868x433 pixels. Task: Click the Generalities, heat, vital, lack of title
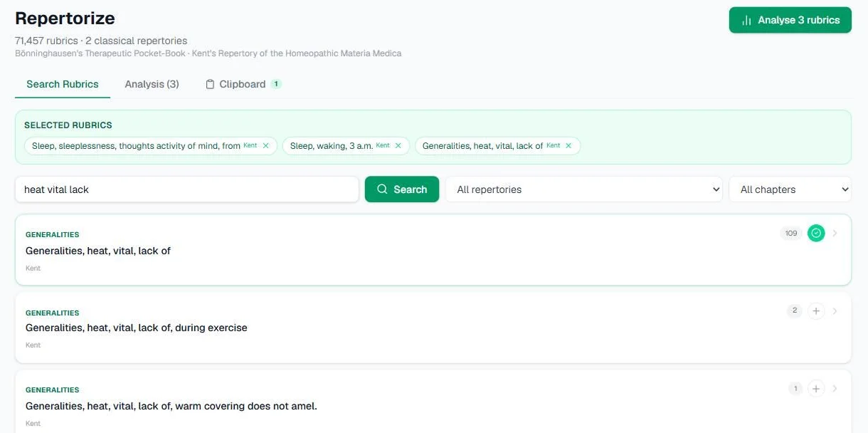click(x=98, y=251)
